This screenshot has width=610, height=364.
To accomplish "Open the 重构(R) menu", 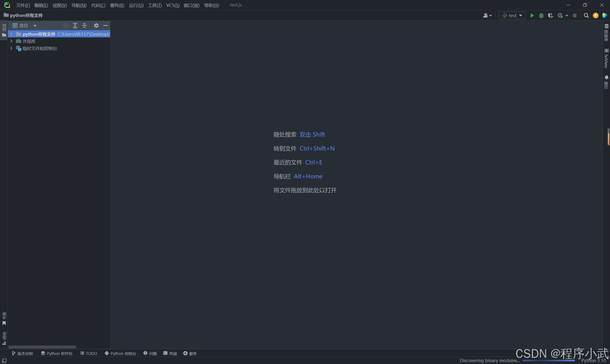I will (117, 5).
